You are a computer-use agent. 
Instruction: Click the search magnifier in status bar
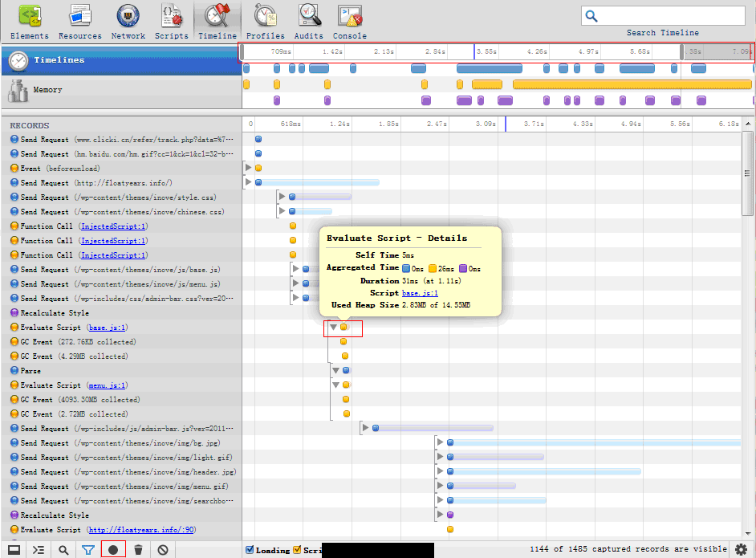pos(63,550)
